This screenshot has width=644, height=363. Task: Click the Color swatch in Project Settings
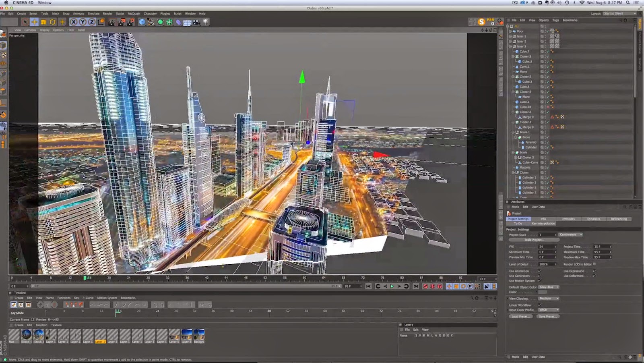click(543, 292)
